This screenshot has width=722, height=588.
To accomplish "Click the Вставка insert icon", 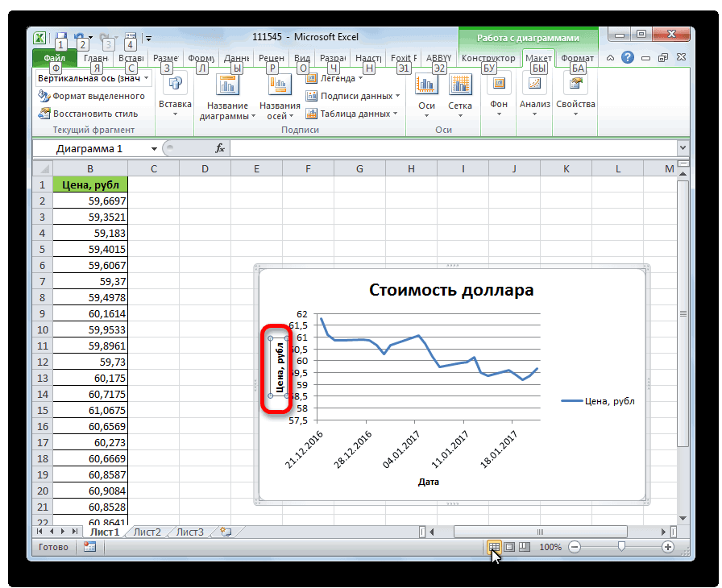I will (175, 85).
